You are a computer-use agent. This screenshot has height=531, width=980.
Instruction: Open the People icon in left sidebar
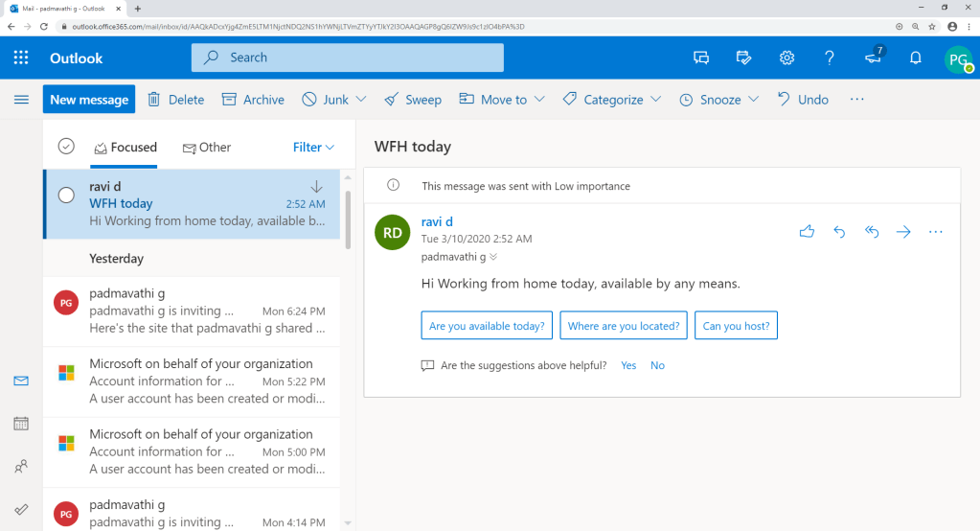(x=21, y=467)
